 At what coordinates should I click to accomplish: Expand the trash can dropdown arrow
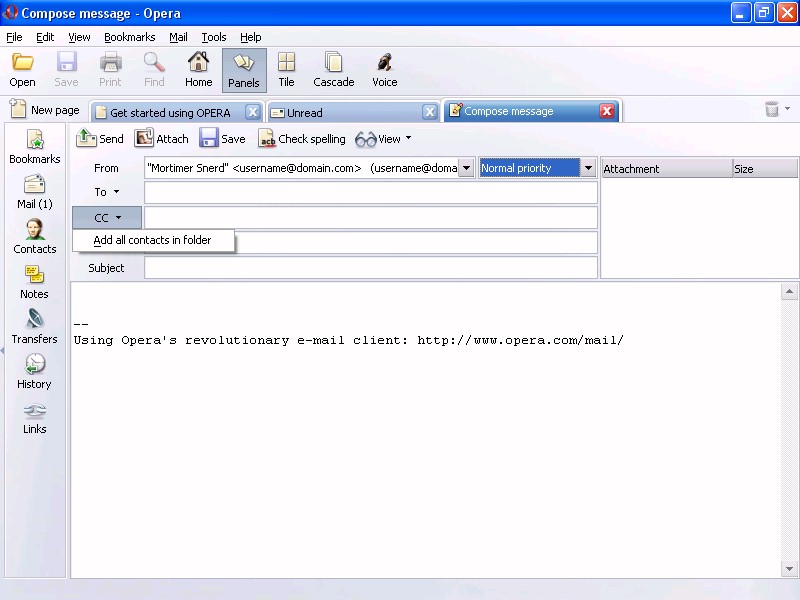coord(788,108)
